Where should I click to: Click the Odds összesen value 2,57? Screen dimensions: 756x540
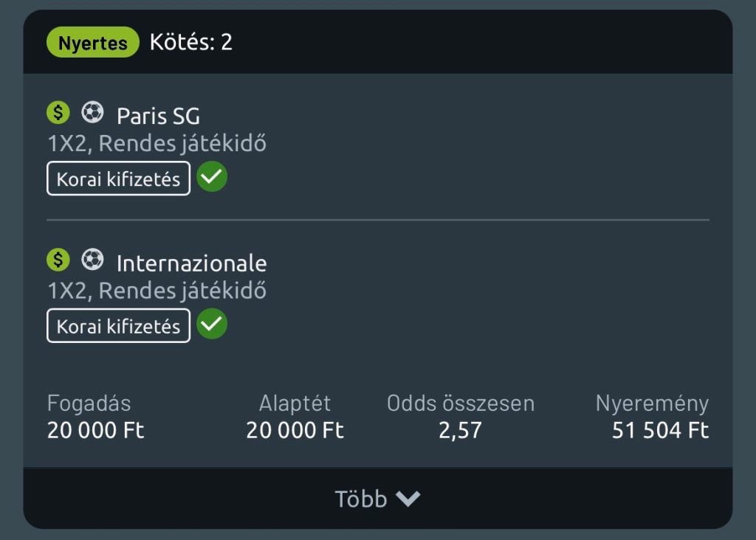pos(460,431)
